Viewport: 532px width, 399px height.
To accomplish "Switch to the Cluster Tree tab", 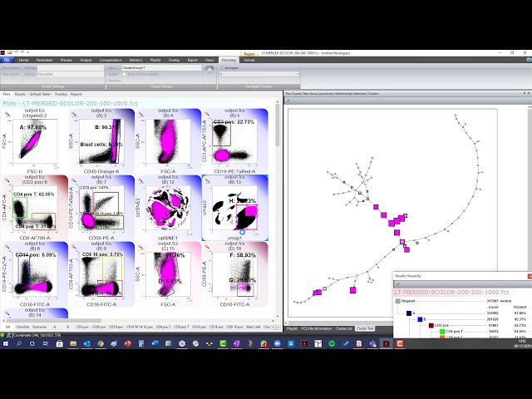I will [x=365, y=329].
